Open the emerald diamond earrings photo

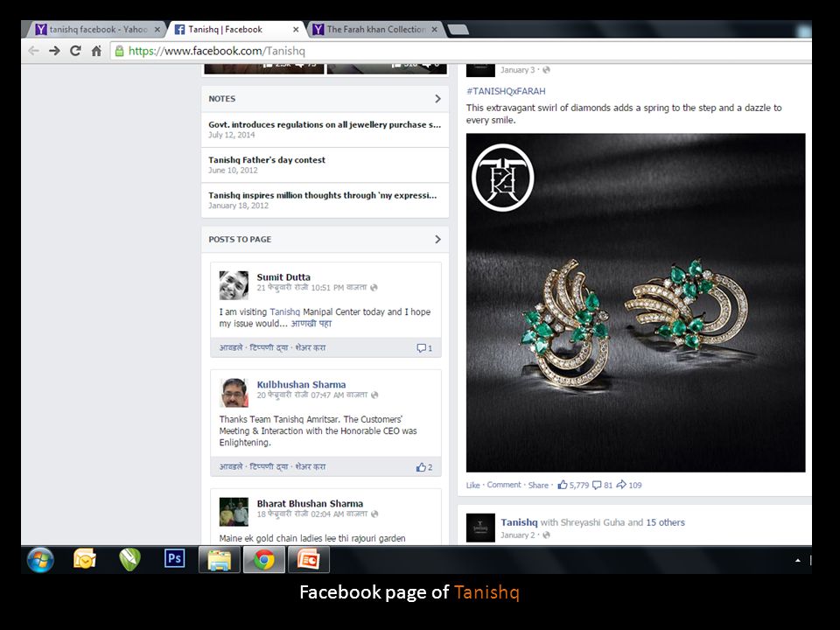pyautogui.click(x=635, y=303)
